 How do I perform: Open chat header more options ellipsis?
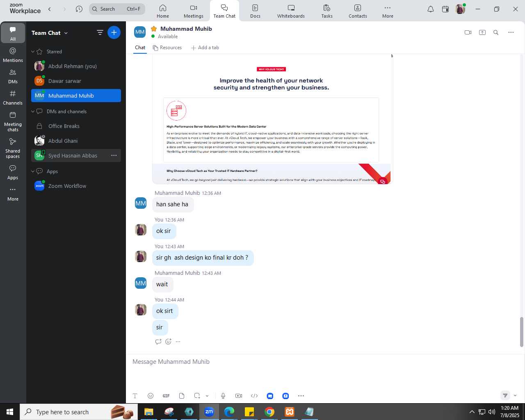pyautogui.click(x=511, y=32)
